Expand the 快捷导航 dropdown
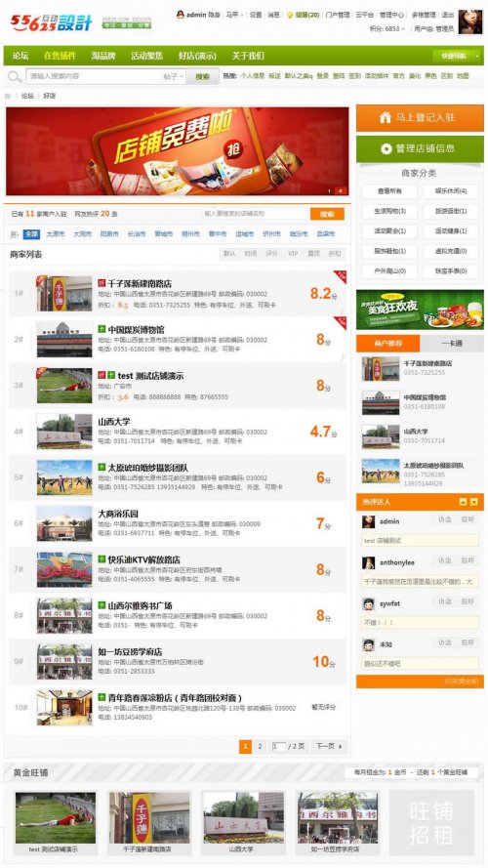Viewport: 488px width, 868px height. pos(458,56)
